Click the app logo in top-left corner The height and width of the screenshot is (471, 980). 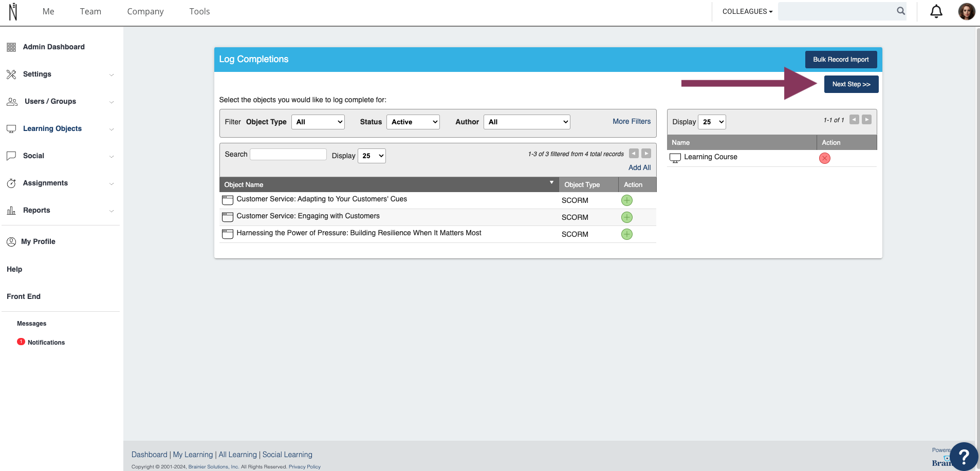(x=13, y=11)
